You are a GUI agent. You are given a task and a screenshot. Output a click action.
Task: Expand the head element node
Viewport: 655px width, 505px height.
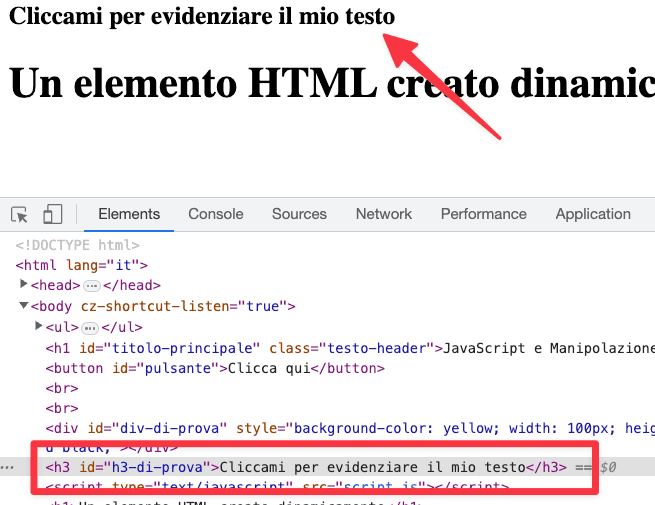[24, 284]
